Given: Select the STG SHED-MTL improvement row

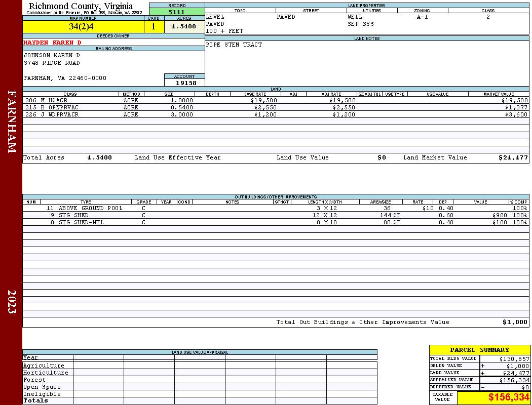Looking at the screenshot, I should [276, 222].
